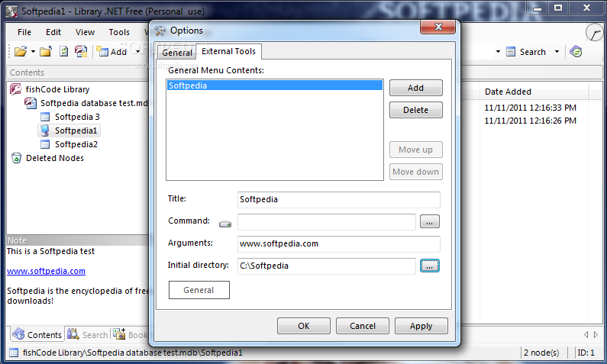Click the Move down button

(416, 172)
